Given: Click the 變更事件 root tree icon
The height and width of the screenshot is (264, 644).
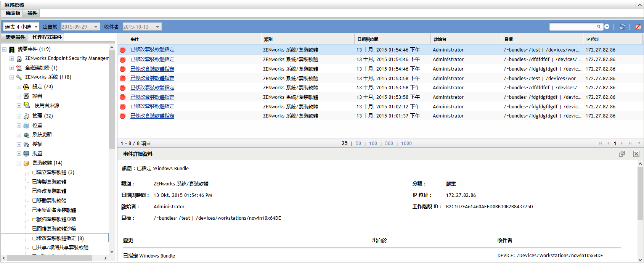Looking at the screenshot, I should 12,49.
